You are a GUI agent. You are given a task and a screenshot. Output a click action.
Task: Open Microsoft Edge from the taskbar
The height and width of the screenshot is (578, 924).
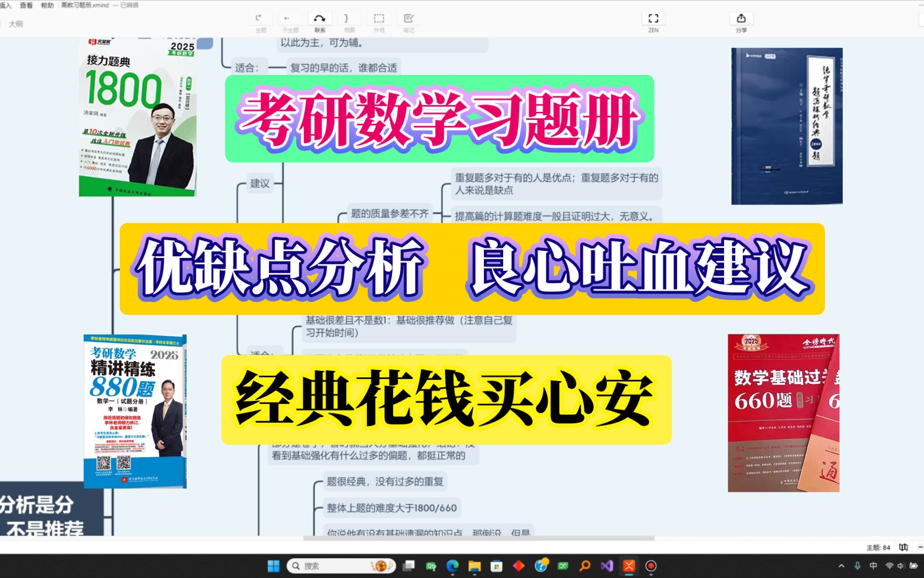pos(453,566)
